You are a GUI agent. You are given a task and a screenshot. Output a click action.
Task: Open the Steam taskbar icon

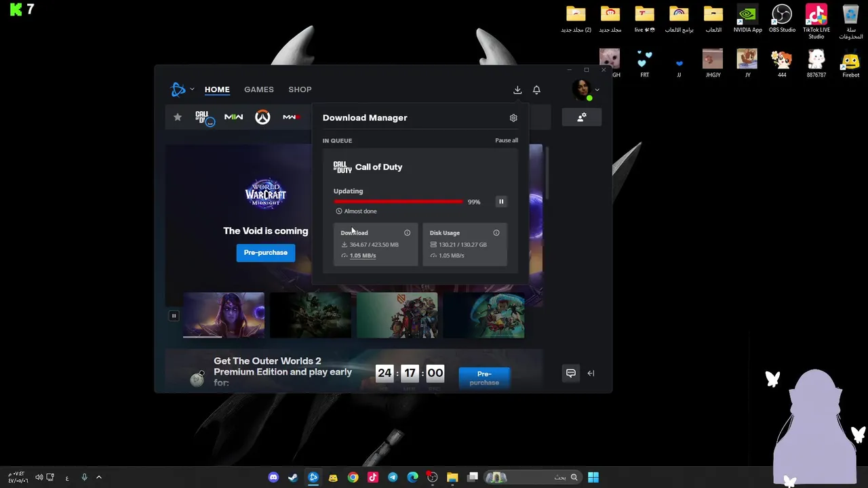tap(293, 477)
